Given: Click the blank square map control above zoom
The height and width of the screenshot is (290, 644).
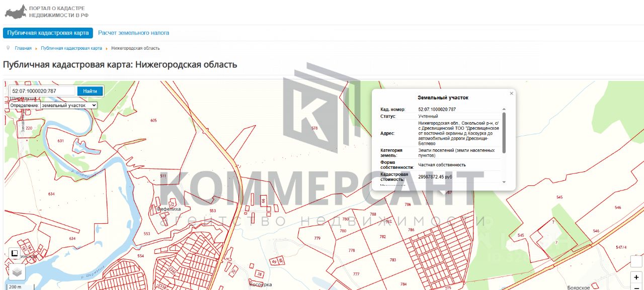Looking at the screenshot, I should (636, 261).
